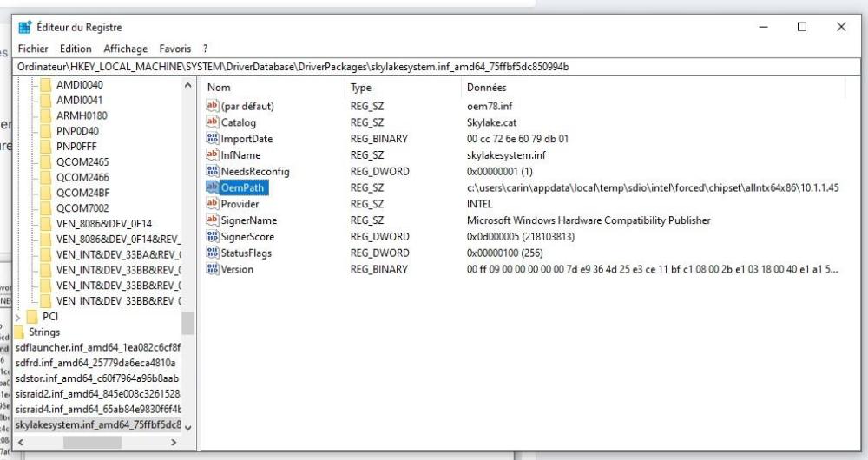Click the OemPath string value icon
This screenshot has width=868, height=460.
tap(212, 187)
